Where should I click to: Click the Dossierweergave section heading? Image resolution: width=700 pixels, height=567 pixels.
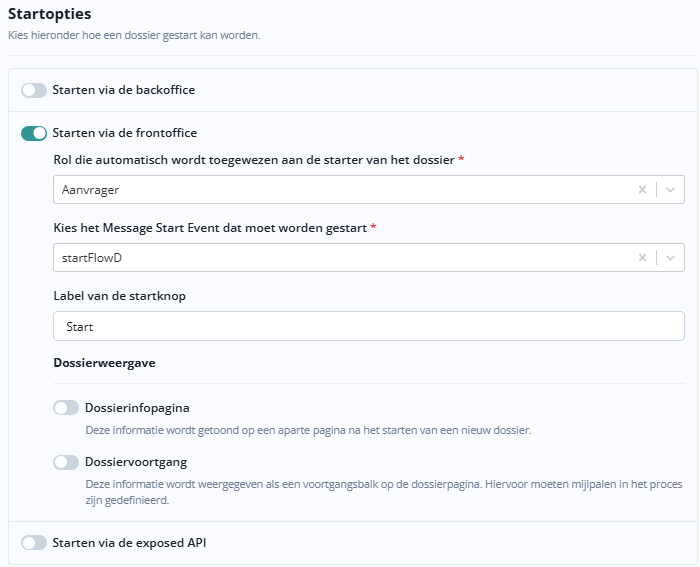pyautogui.click(x=104, y=363)
